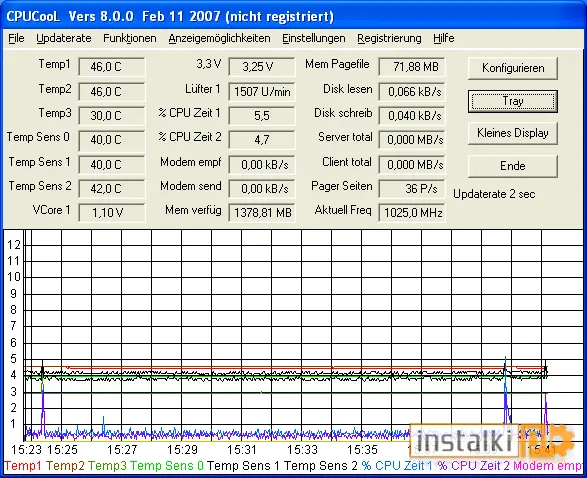This screenshot has width=587, height=478.
Task: Minimize to Tray button
Action: coord(513,101)
